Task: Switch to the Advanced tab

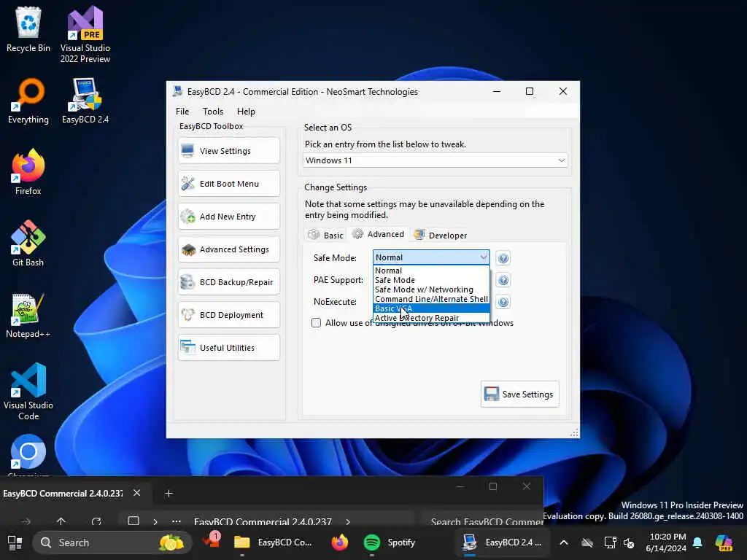Action: (379, 234)
